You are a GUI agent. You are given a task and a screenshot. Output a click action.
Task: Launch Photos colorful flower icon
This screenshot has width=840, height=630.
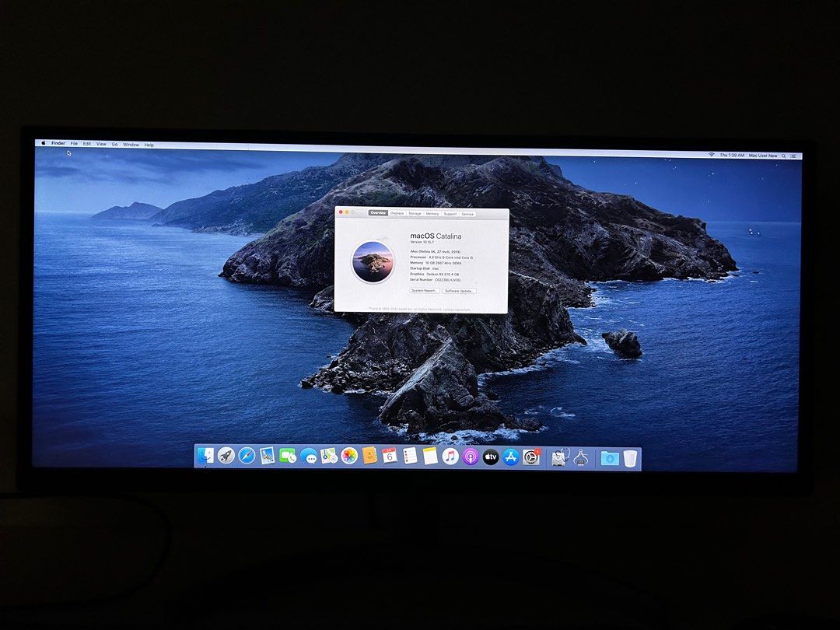coord(348,456)
